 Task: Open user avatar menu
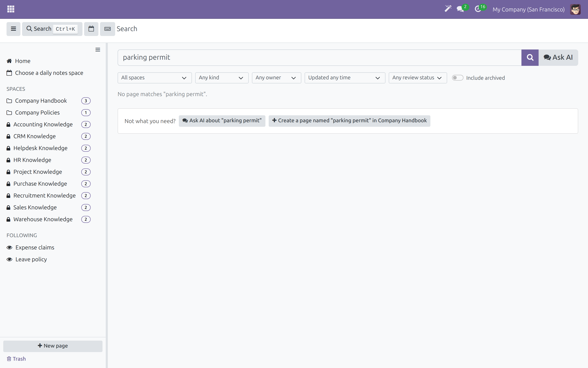[575, 9]
